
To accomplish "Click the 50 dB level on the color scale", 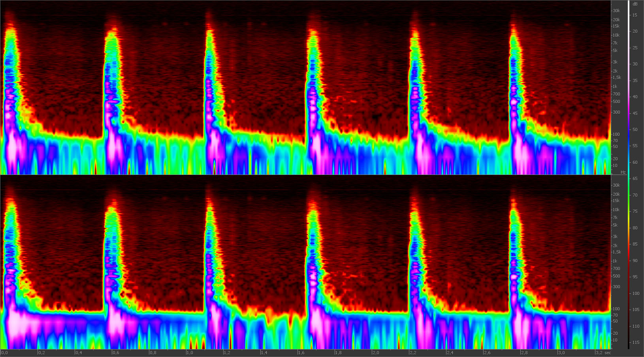I will [635, 130].
